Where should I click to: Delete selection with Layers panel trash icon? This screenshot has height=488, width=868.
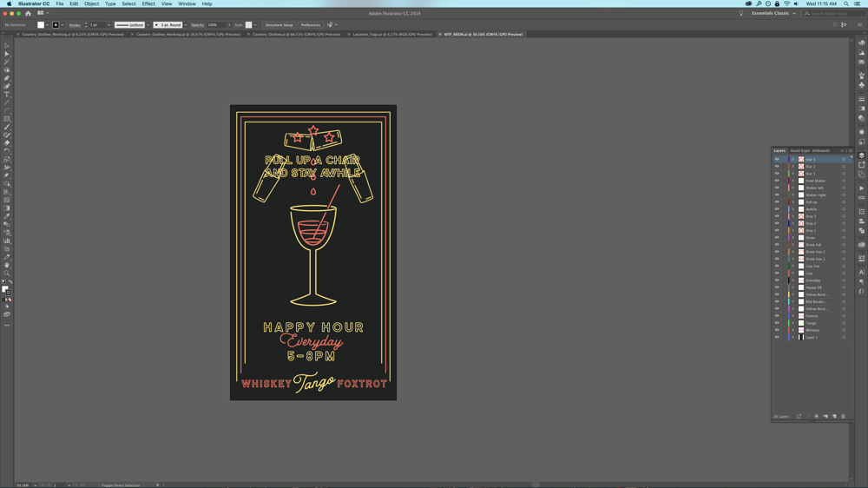(843, 417)
